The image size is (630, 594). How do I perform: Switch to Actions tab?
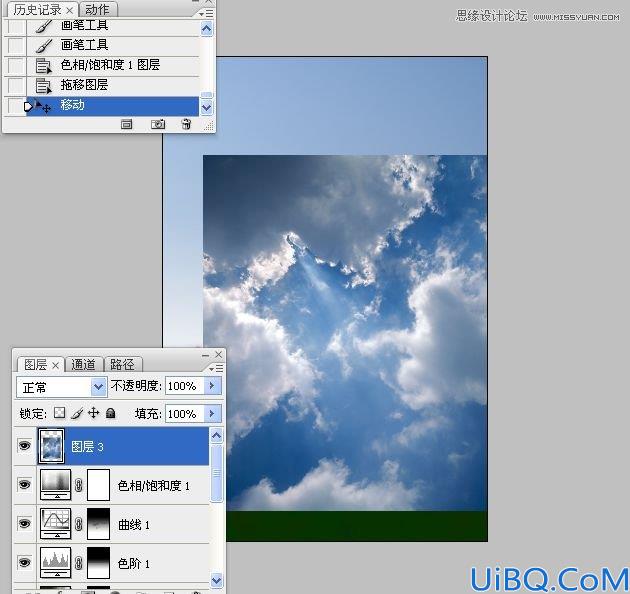(98, 10)
